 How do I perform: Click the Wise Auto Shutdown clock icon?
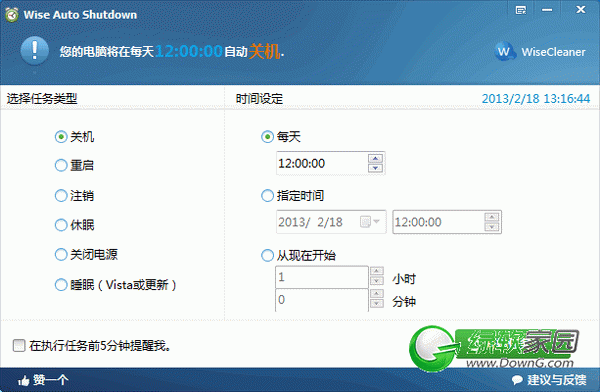coord(12,15)
